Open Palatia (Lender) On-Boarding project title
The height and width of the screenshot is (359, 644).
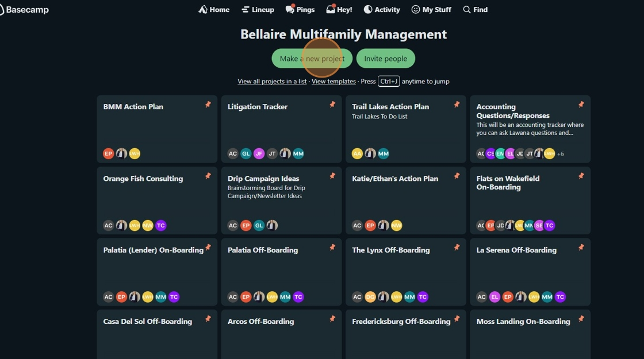153,250
